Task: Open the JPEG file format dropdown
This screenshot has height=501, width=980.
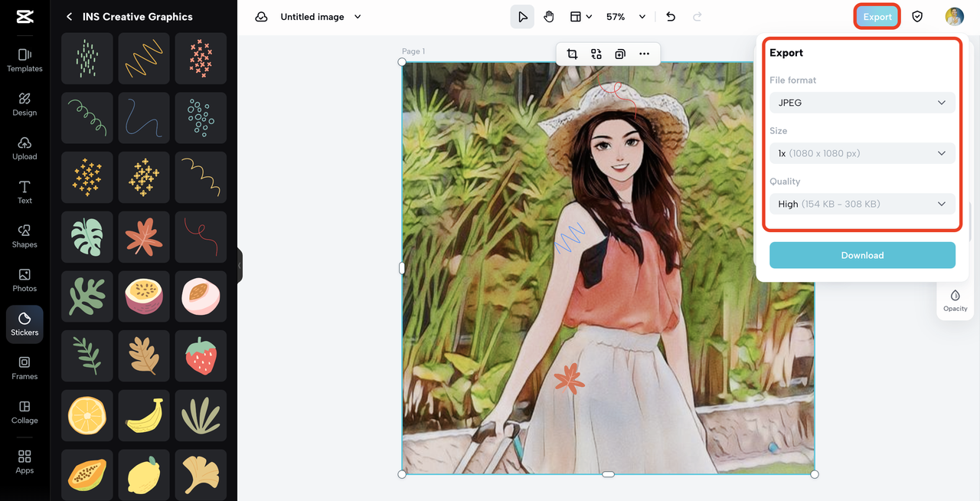Action: pos(862,103)
